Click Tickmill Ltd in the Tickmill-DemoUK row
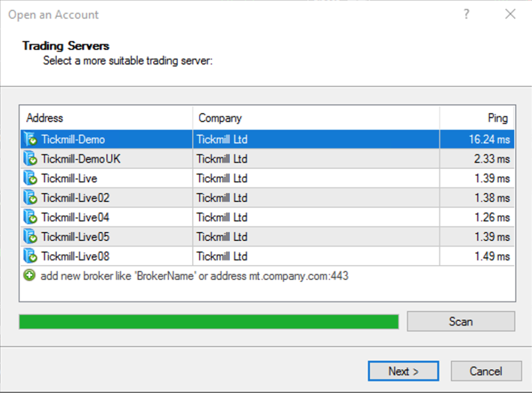This screenshot has height=393, width=532. [222, 159]
